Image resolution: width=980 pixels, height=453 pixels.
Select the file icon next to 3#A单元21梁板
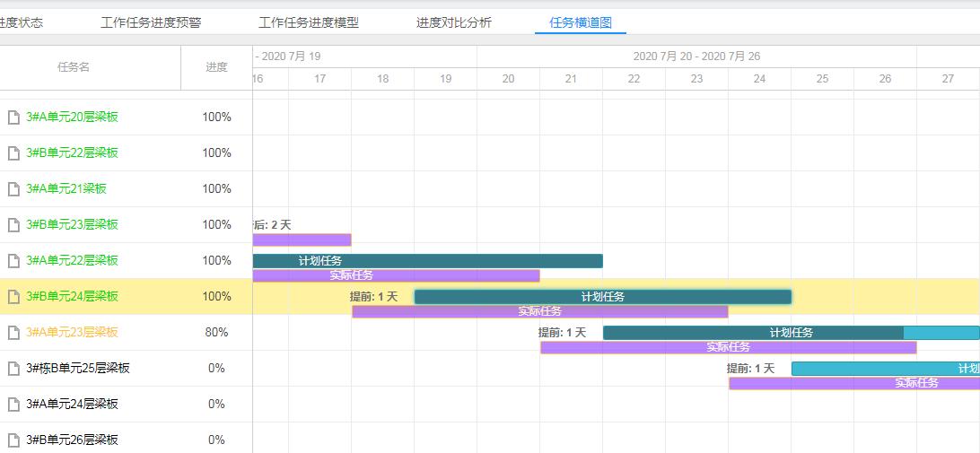(x=13, y=189)
